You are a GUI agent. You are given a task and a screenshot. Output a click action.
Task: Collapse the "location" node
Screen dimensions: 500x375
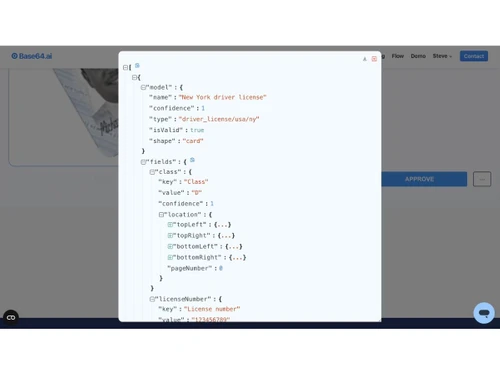pos(161,215)
